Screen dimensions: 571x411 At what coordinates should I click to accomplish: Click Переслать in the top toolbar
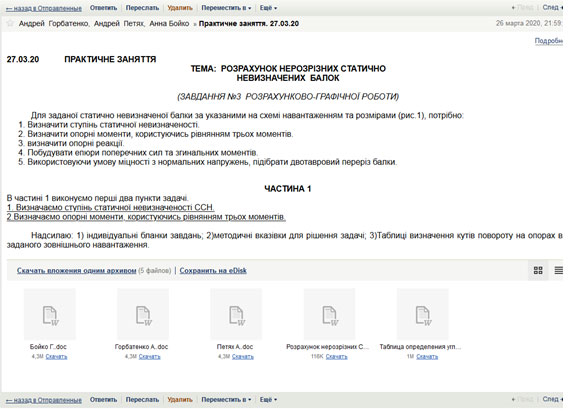(142, 8)
